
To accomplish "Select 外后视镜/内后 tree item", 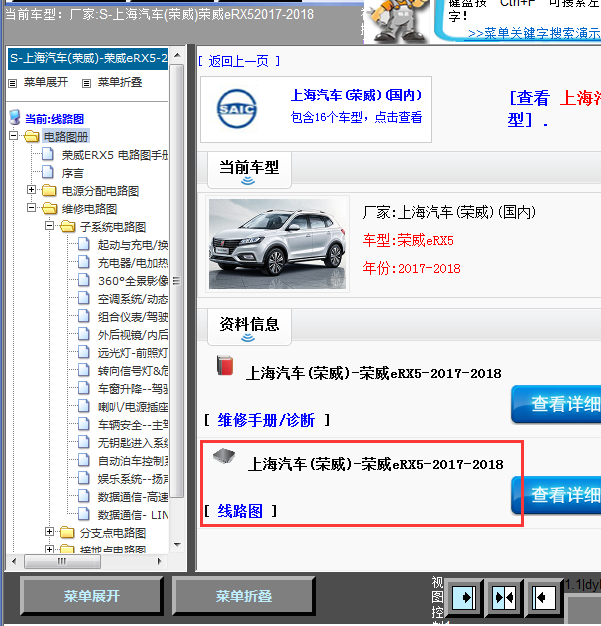I will coord(133,335).
